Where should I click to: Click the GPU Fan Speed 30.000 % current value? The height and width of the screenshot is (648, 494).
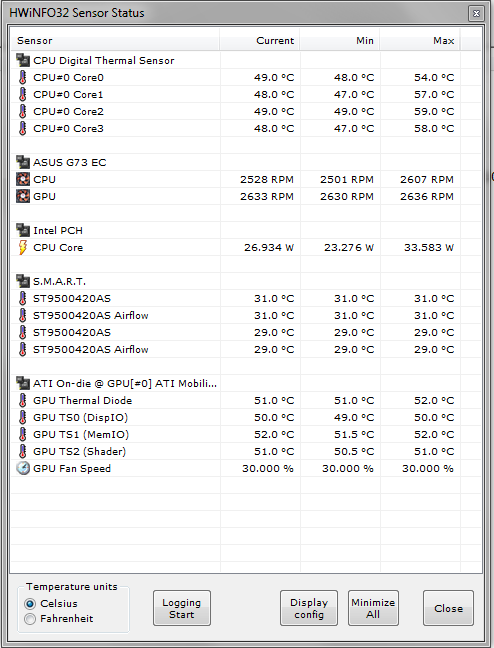(267, 469)
